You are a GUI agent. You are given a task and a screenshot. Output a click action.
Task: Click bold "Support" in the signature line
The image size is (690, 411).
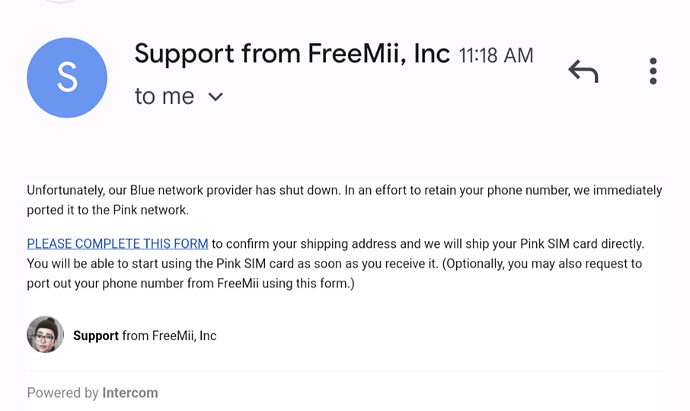pyautogui.click(x=95, y=336)
